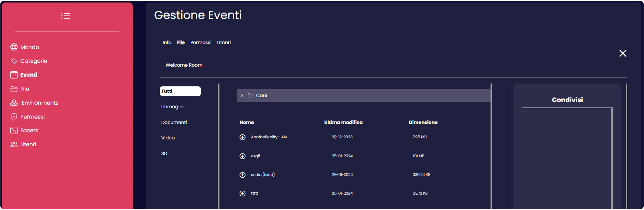Click the ttttt file name
644x210 pixels.
click(255, 193)
